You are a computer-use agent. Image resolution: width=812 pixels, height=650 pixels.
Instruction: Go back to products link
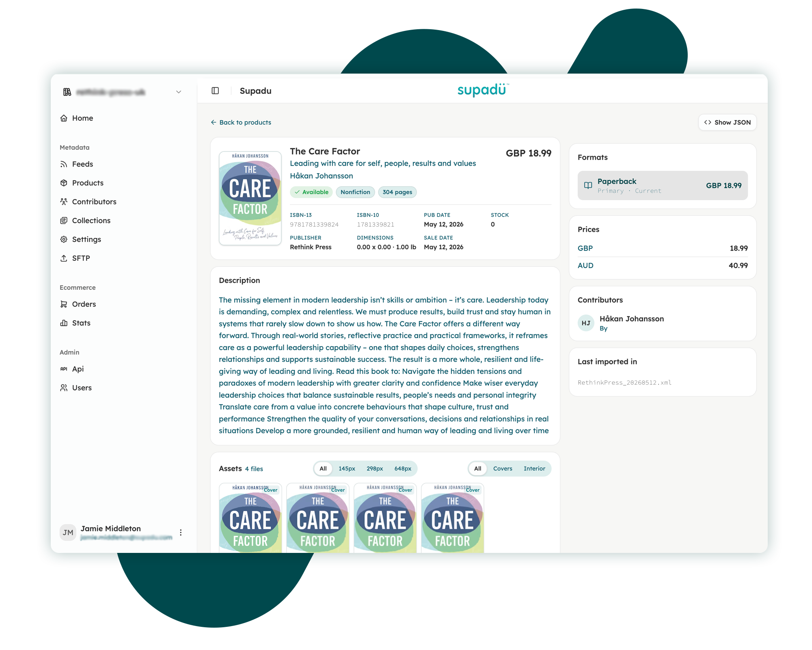[x=241, y=122]
